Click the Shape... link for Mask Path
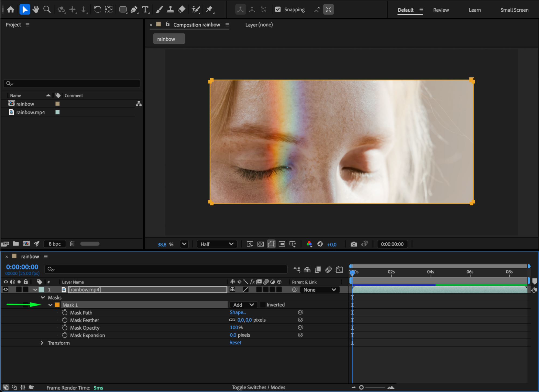Screen dimensions: 539x392 [x=238, y=312]
